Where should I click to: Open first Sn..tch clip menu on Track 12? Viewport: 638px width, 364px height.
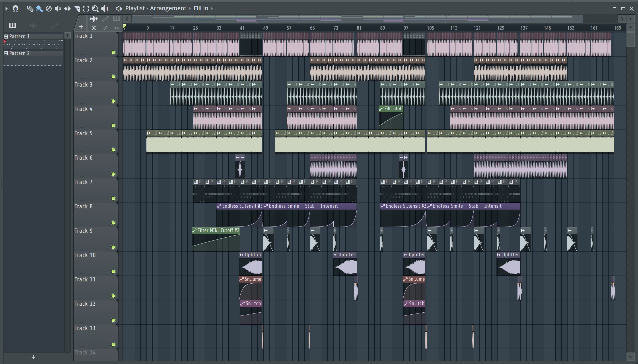point(242,304)
